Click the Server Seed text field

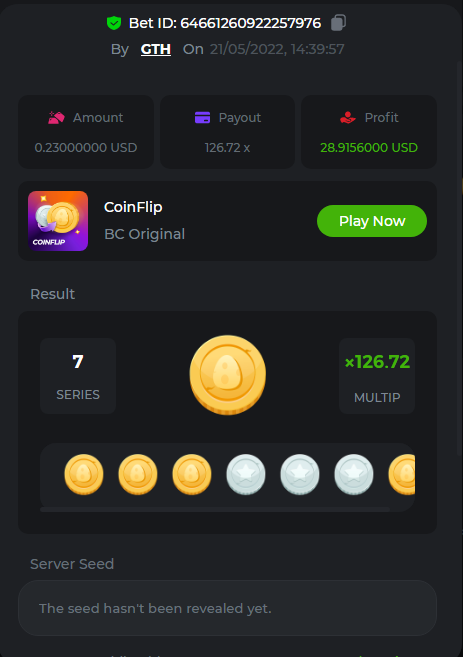pos(228,608)
